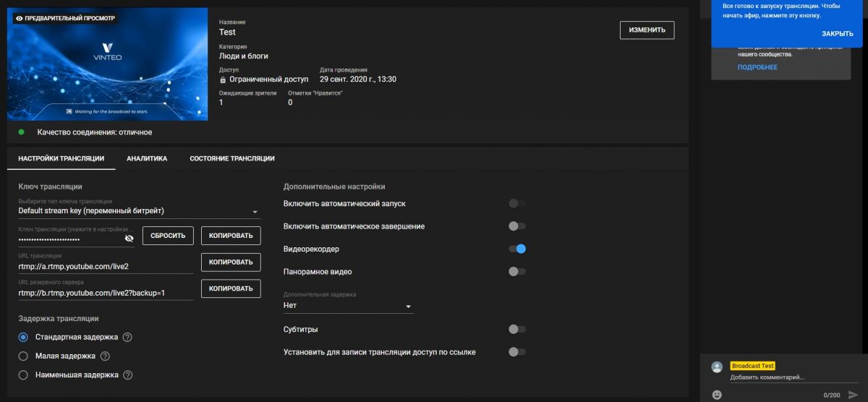The image size is (868, 402).
Task: Open the Состояние трансляции tab
Action: point(231,158)
